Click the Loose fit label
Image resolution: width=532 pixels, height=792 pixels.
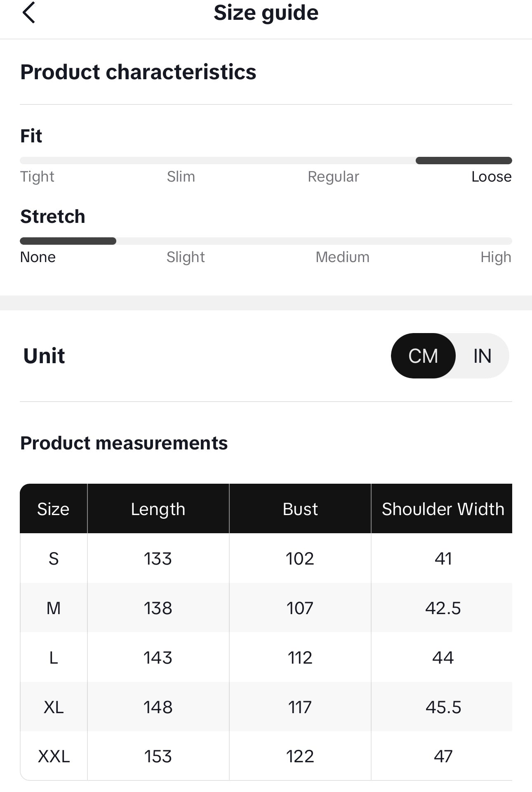tap(491, 177)
